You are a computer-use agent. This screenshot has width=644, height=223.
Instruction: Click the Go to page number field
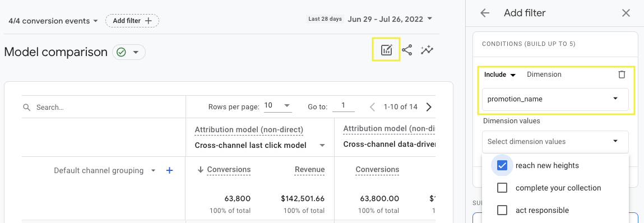point(344,106)
